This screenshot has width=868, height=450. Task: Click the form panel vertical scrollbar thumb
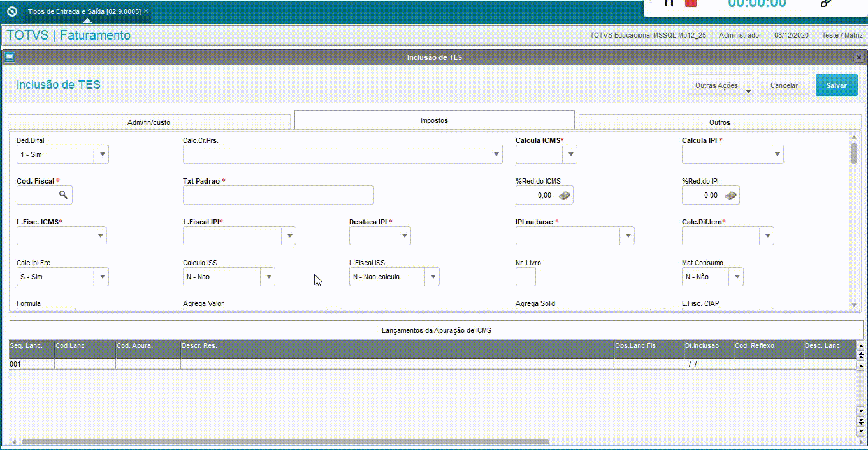[x=854, y=154]
